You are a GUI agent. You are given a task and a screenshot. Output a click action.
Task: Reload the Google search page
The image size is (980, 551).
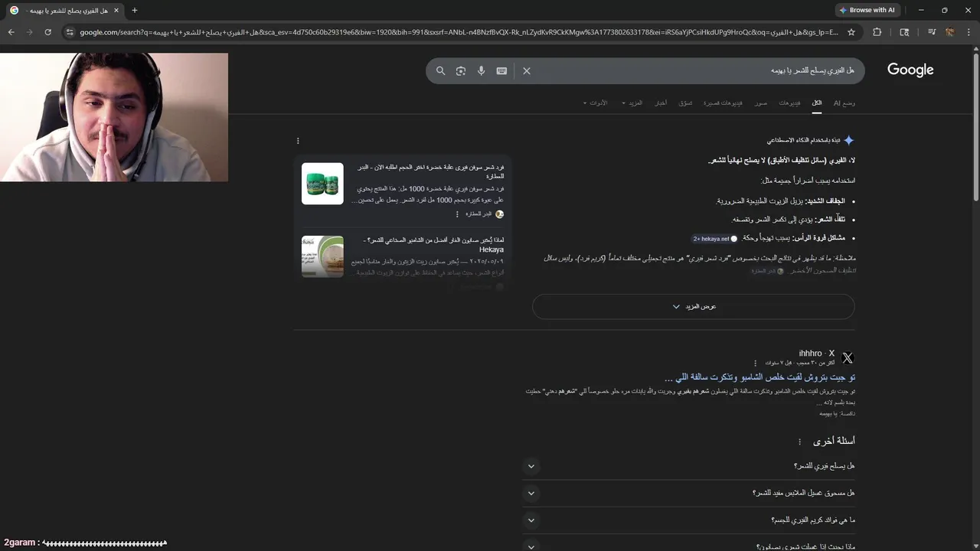click(47, 32)
